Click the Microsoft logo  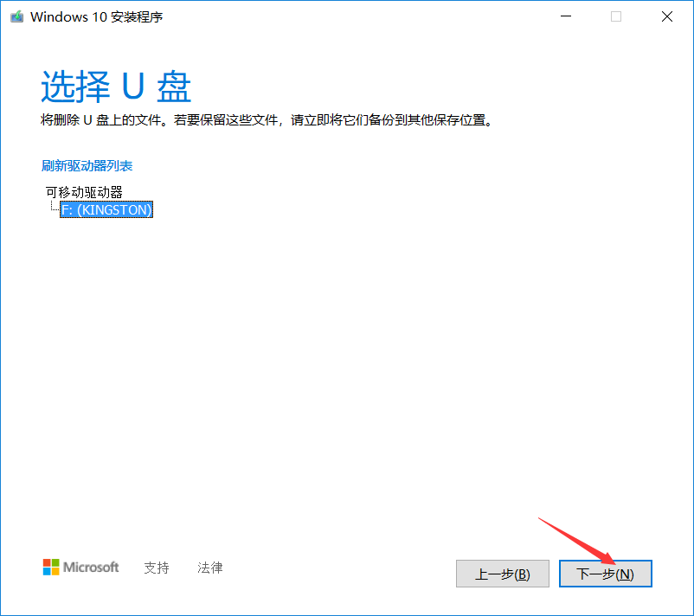[x=81, y=567]
